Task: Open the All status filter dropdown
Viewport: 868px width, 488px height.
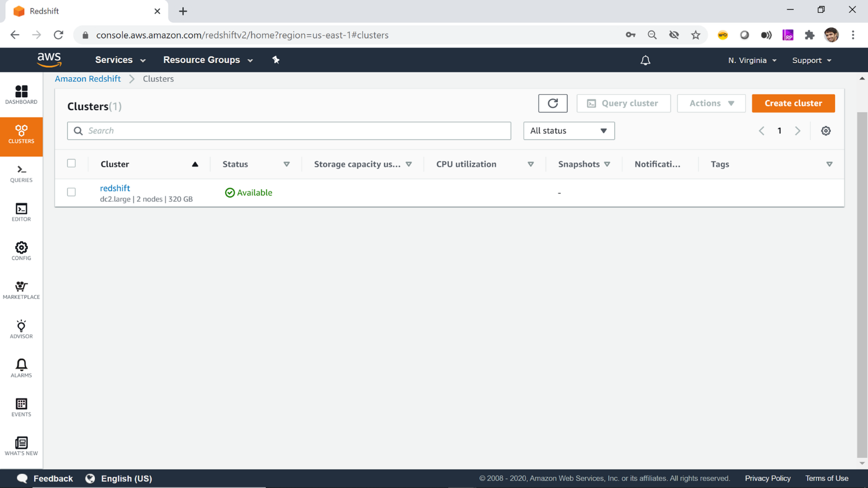Action: tap(569, 131)
